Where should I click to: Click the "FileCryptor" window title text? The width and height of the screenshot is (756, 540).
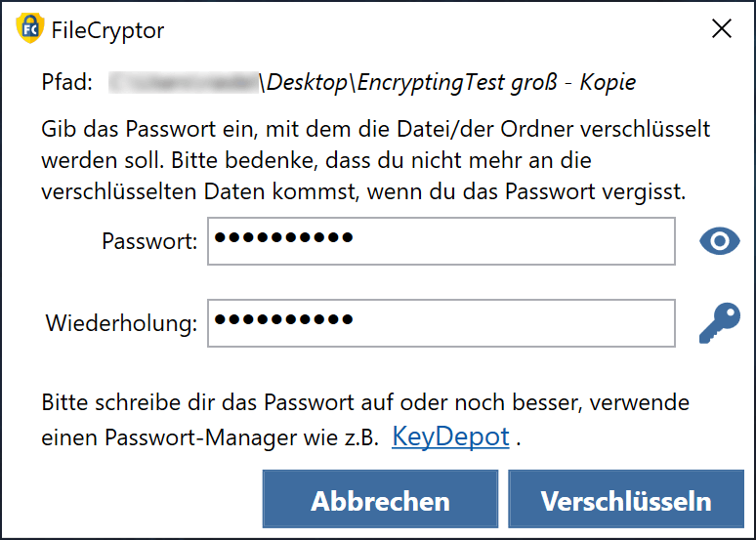point(107,30)
